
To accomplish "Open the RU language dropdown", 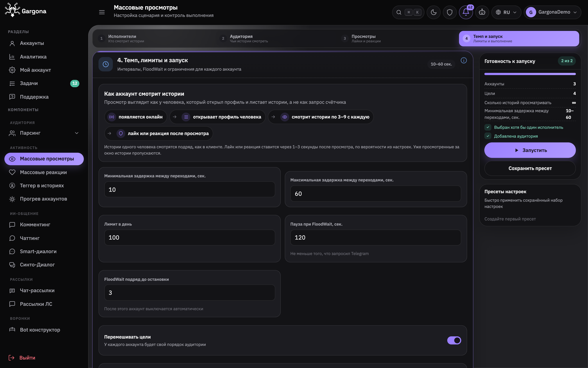I will click(x=506, y=12).
